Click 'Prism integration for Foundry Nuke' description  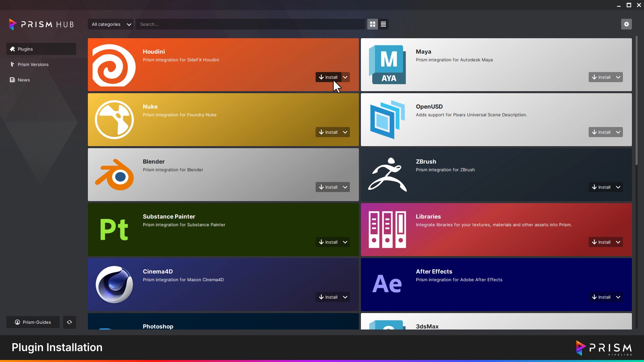click(179, 115)
